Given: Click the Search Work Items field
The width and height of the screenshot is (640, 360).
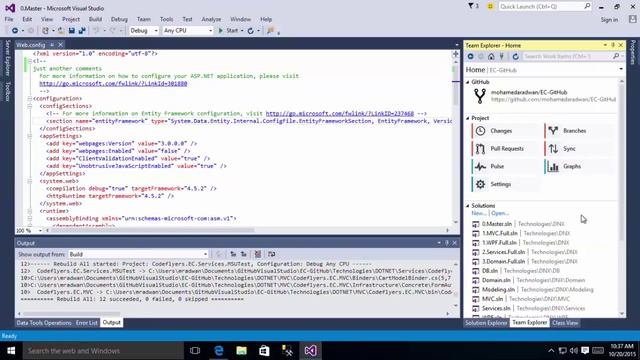Looking at the screenshot, I should pos(572,56).
